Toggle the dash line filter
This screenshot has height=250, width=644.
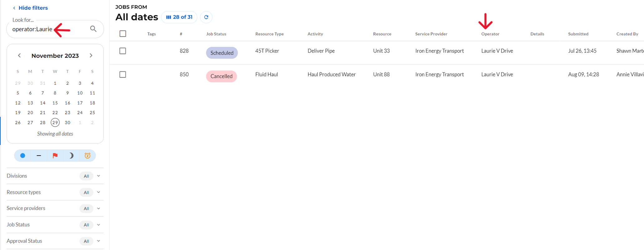[x=39, y=156]
